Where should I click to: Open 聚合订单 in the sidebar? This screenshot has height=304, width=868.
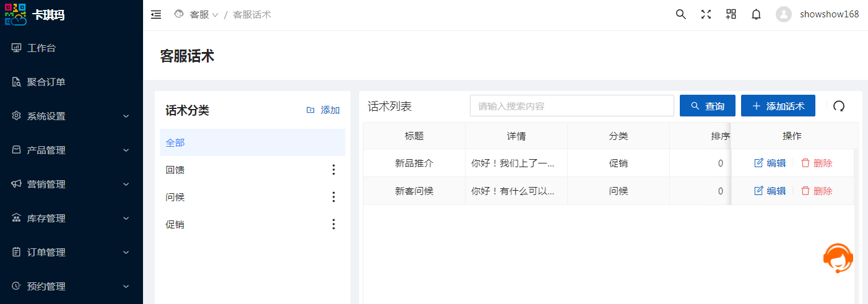coord(46,82)
